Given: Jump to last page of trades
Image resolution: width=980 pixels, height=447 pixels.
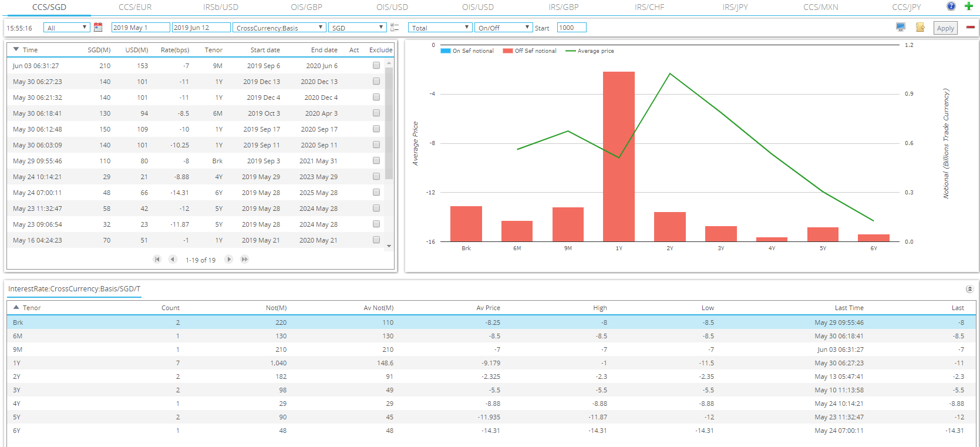Looking at the screenshot, I should pyautogui.click(x=245, y=259).
